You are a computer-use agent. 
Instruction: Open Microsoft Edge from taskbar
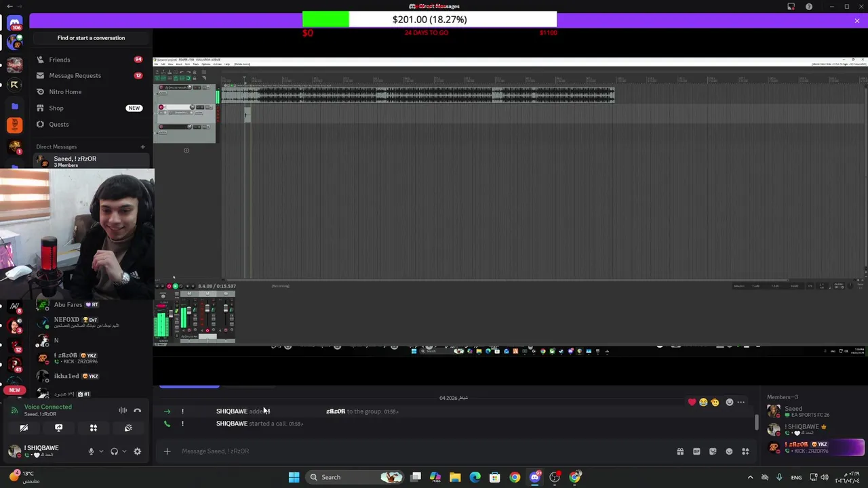(475, 477)
